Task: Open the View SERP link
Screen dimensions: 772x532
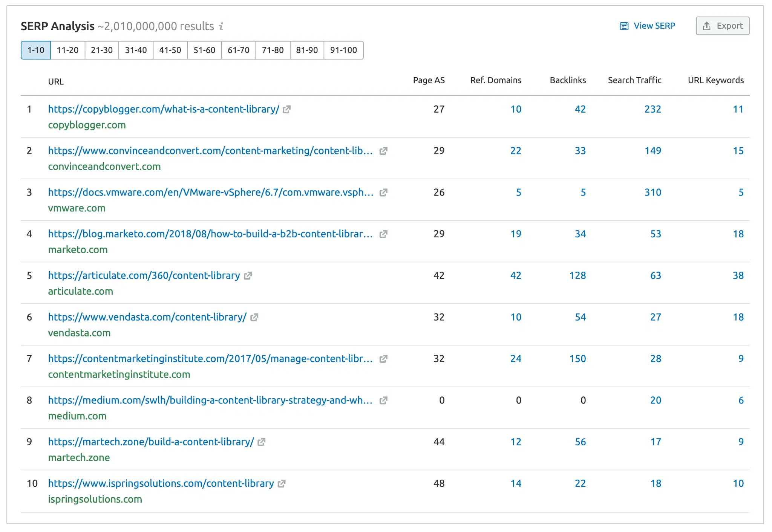Action: point(648,26)
